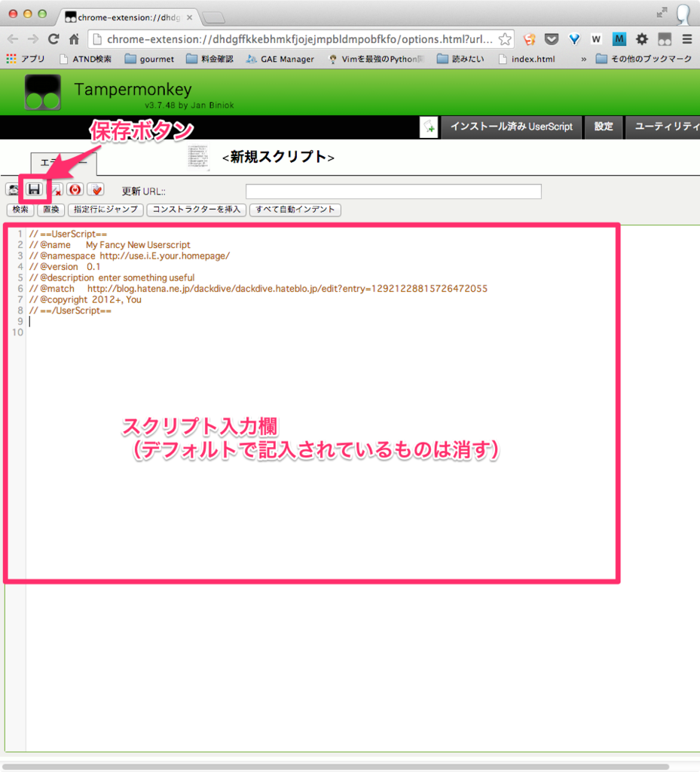
Task: Click the script thumbnail beside <新規スクリプト>
Action: click(199, 157)
